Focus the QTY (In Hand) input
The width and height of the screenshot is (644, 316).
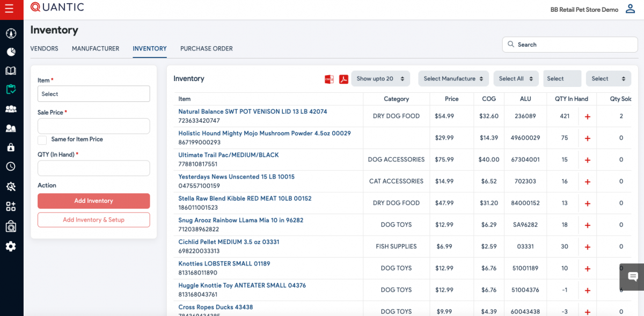tap(93, 168)
